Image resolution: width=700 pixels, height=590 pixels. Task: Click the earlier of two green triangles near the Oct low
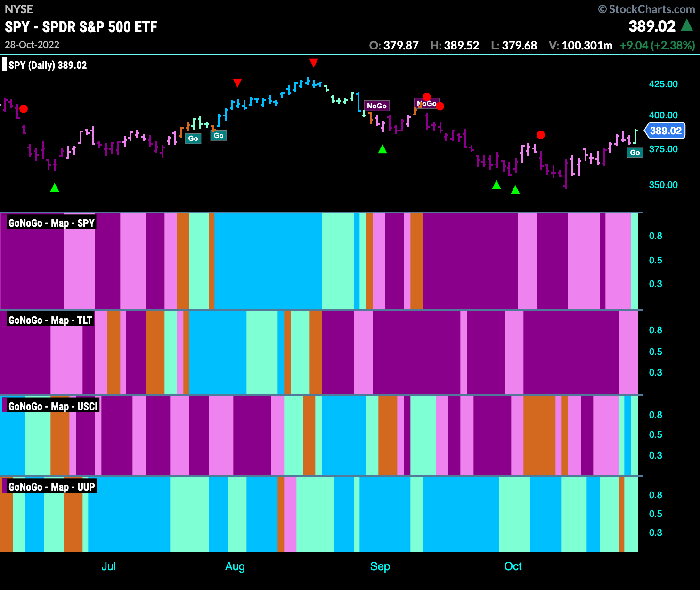(x=497, y=185)
